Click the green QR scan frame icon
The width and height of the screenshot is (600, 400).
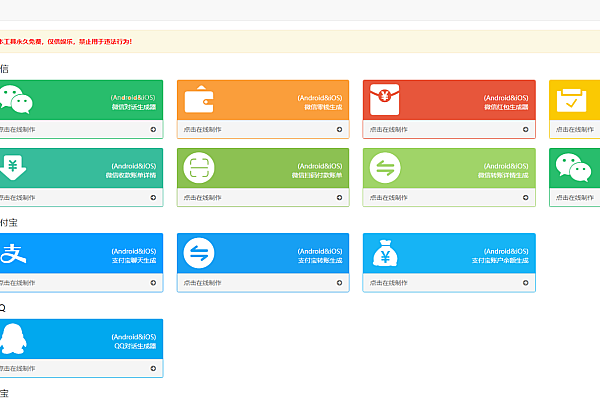(x=199, y=168)
